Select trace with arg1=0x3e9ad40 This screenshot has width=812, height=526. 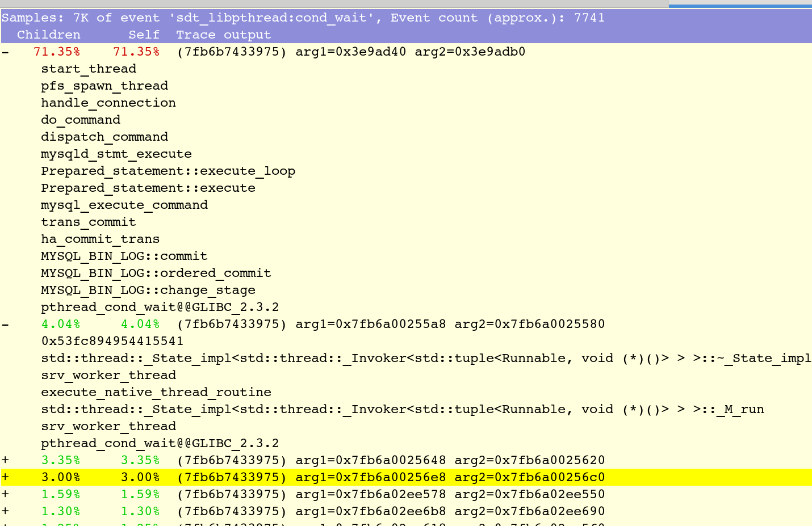[x=351, y=52]
